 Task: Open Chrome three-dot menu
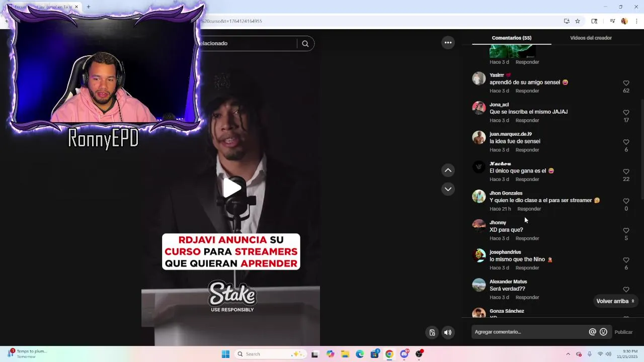(636, 21)
